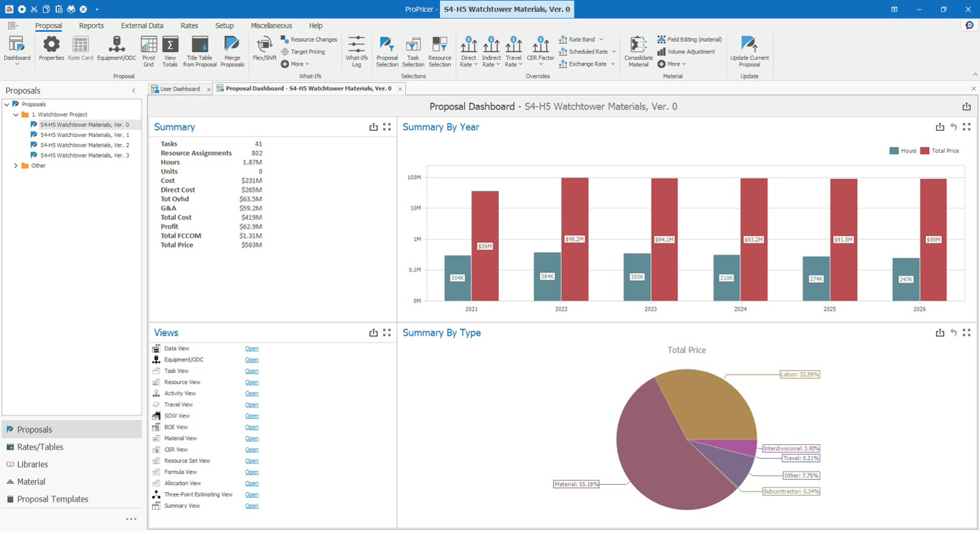Toggle the Hours legend series
Screen dimensions: 980x534
pos(903,151)
